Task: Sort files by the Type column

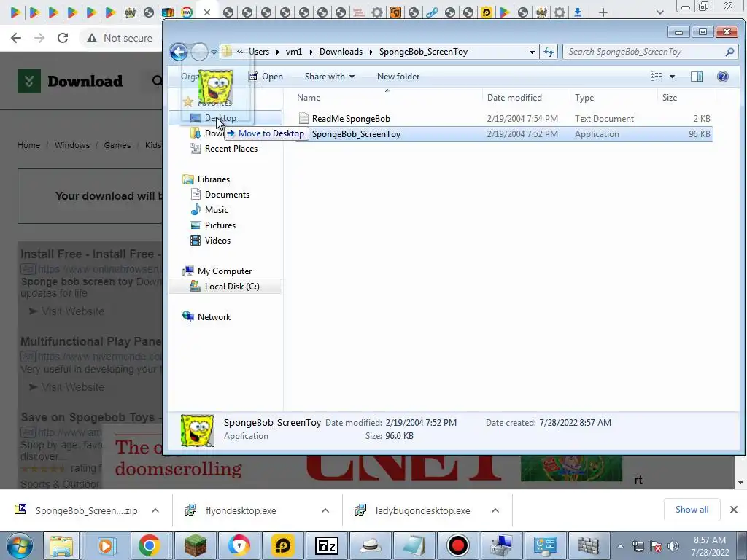Action: [584, 98]
